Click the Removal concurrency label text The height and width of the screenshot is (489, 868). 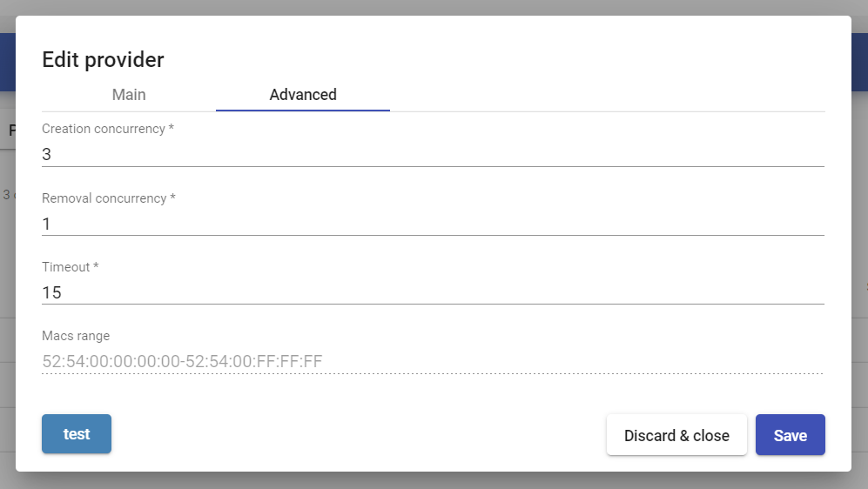[x=109, y=198]
